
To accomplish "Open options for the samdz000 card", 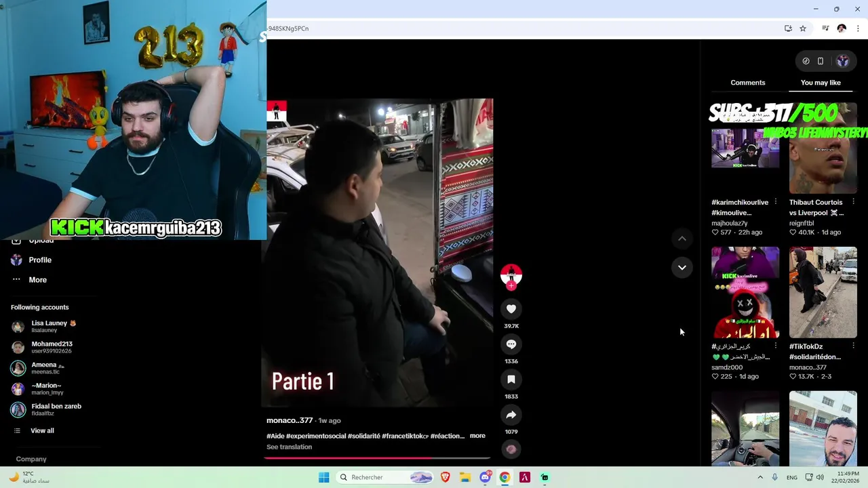I will pyautogui.click(x=776, y=346).
